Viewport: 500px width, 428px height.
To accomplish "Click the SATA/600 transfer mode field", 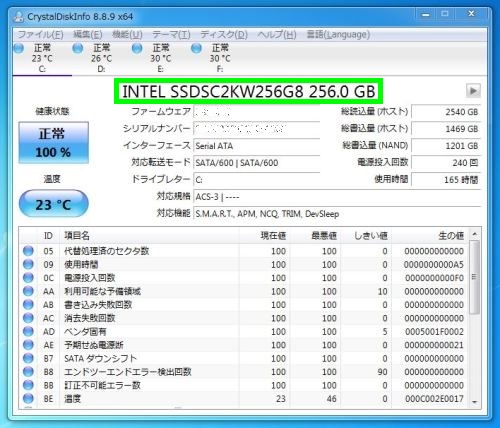I will pyautogui.click(x=257, y=163).
